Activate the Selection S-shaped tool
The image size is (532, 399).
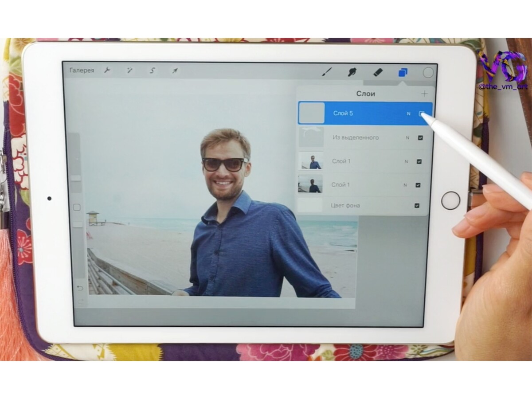152,70
